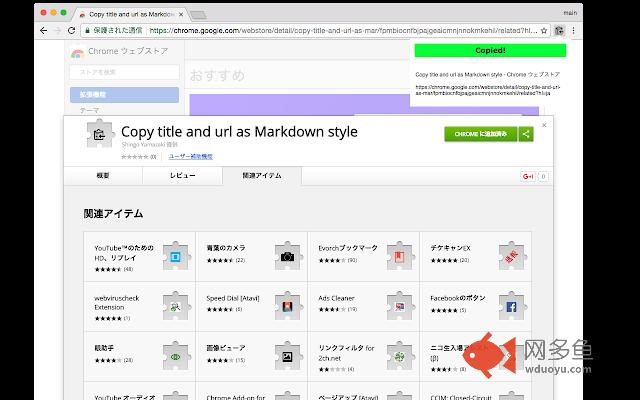The height and width of the screenshot is (400, 640).
Task: Open the Chrome three-dot menu
Action: click(x=573, y=31)
